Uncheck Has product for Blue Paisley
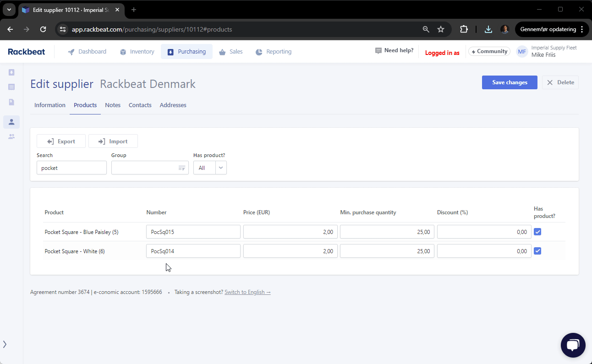The height and width of the screenshot is (364, 592). tap(537, 232)
